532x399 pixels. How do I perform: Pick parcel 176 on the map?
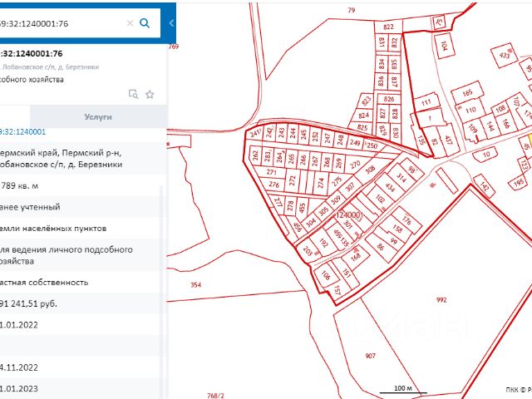point(407,221)
